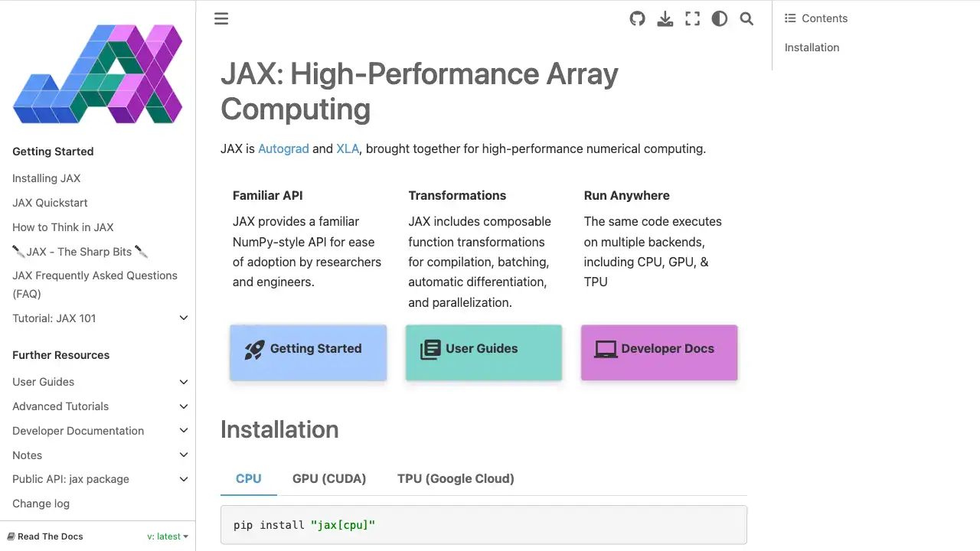Enter fullscreen mode icon
Viewport: 980px width, 551px height.
[692, 19]
